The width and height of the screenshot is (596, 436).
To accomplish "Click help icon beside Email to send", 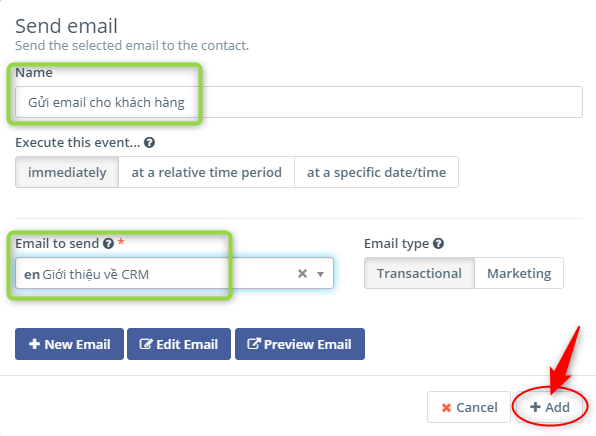I will click(108, 243).
